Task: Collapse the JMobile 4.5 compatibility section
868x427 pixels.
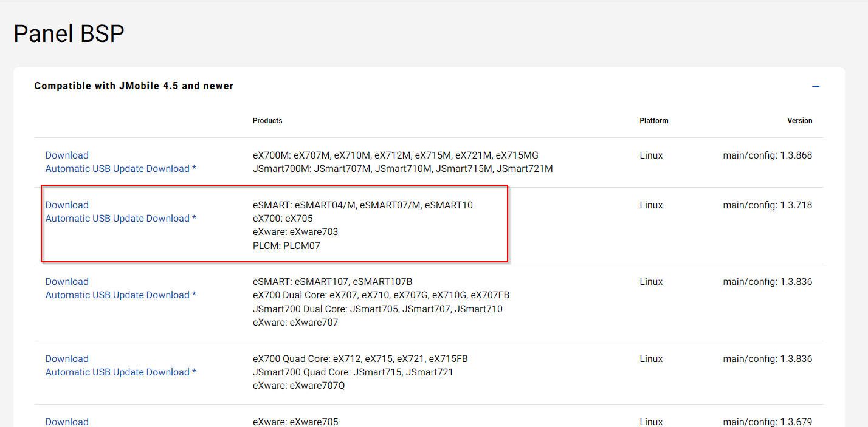Action: (816, 87)
